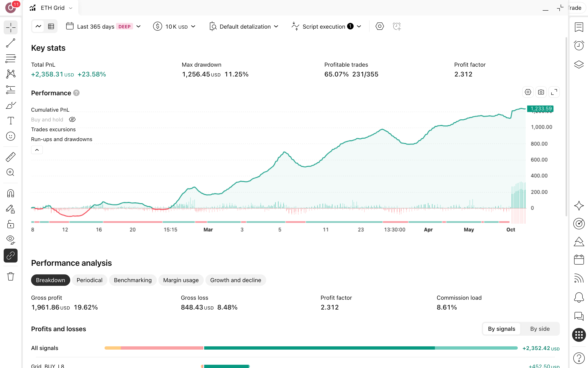Viewport: 588px width, 368px height.
Task: Toggle lock all drawings
Action: pos(10,224)
